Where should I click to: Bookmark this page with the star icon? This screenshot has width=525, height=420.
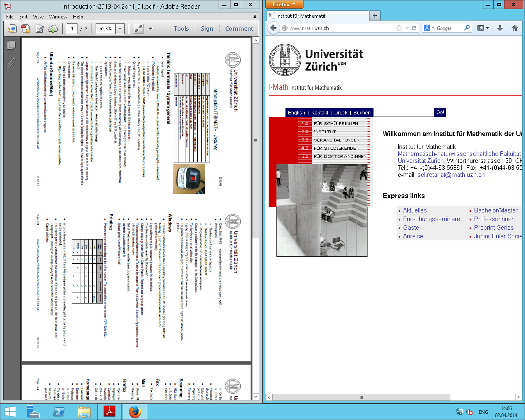tap(399, 28)
